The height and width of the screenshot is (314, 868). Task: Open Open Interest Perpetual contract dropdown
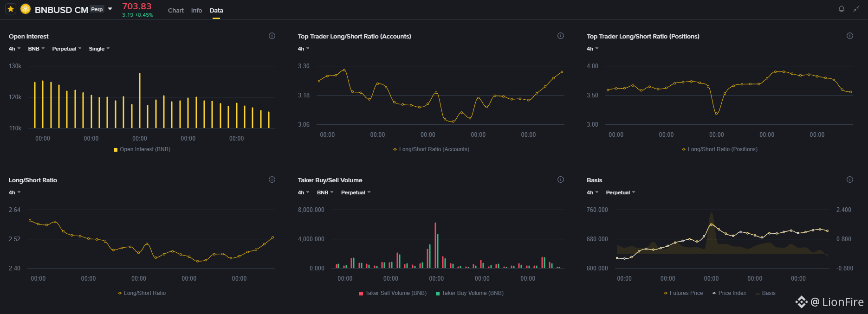click(66, 49)
